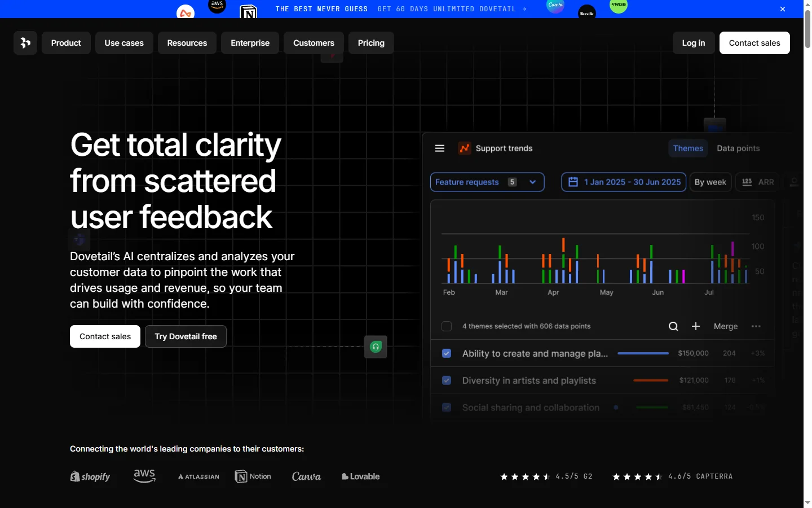Click the Feb label on chart axis
Image resolution: width=812 pixels, height=508 pixels.
coord(449,292)
